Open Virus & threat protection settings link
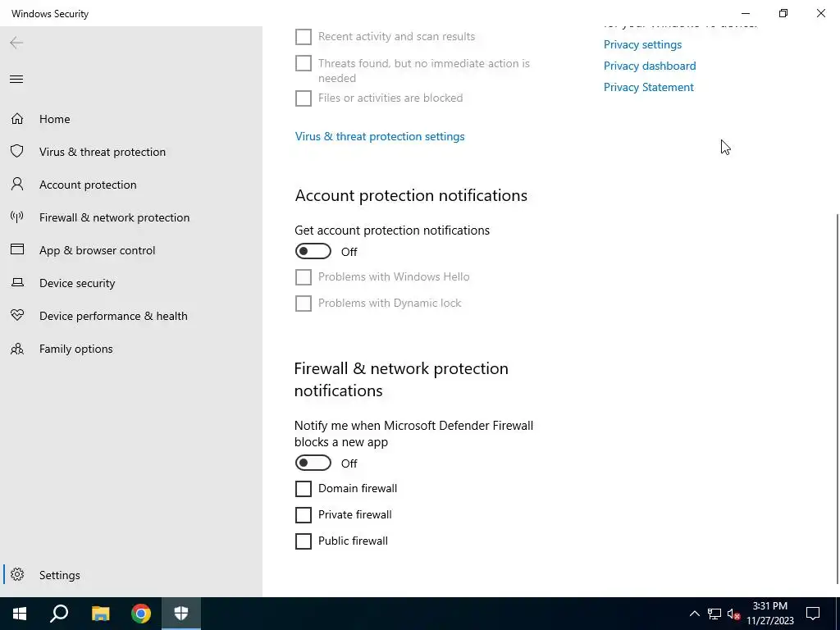This screenshot has width=840, height=630. [x=380, y=136]
